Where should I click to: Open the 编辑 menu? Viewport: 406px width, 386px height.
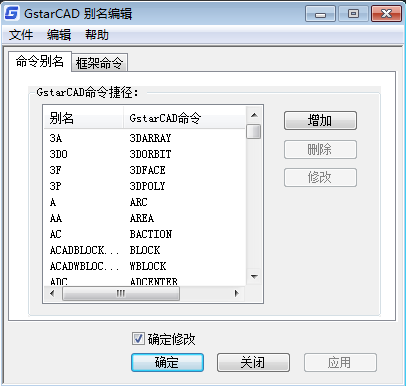59,35
